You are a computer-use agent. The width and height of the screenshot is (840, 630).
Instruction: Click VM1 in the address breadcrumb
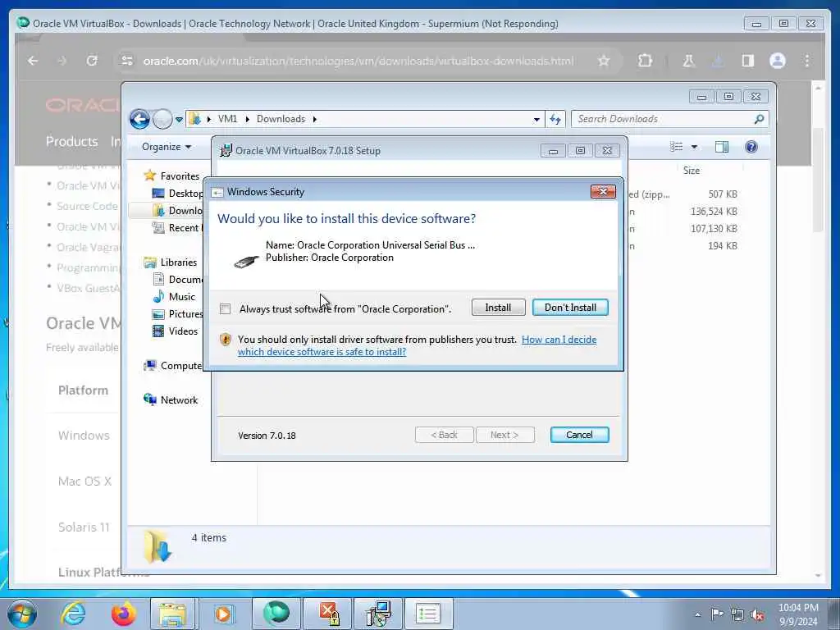tap(227, 119)
